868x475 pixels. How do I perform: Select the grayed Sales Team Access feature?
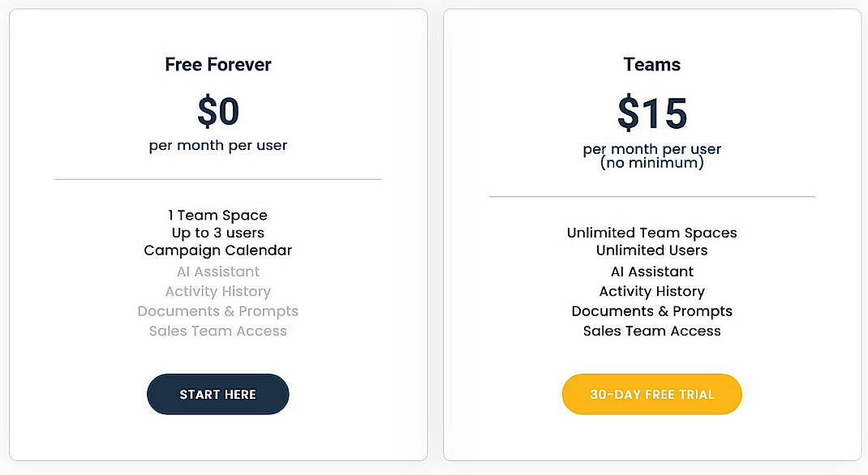click(217, 331)
